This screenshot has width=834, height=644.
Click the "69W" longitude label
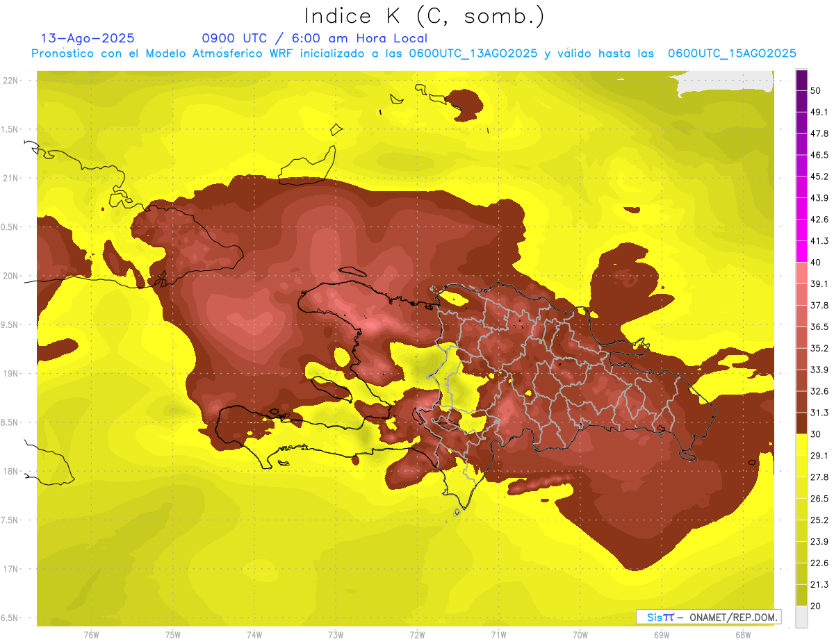click(x=662, y=634)
